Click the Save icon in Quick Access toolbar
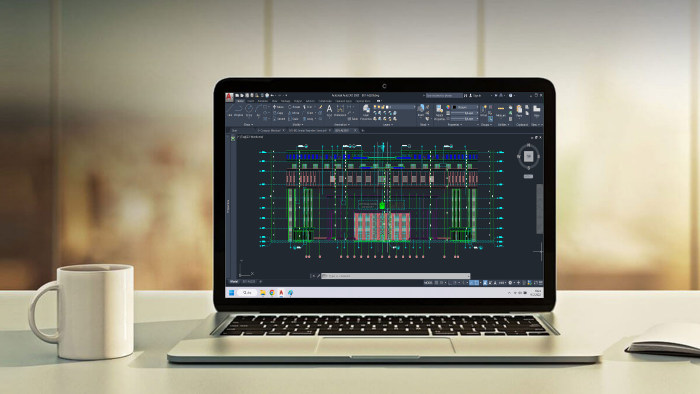 (x=247, y=95)
